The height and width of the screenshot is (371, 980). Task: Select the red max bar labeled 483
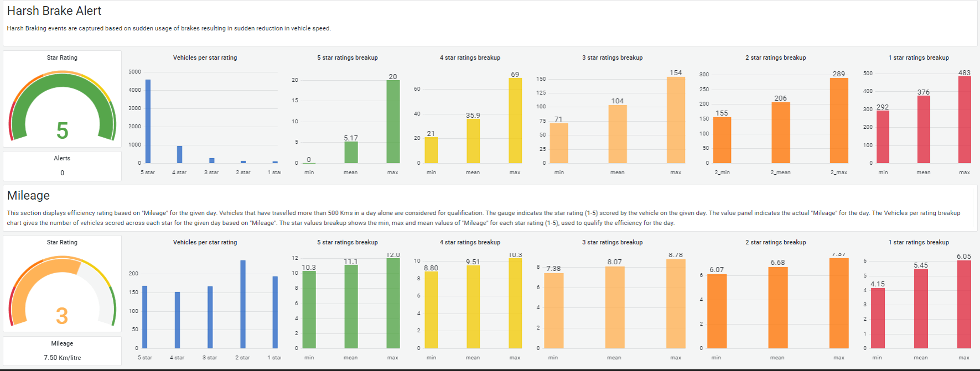pyautogui.click(x=965, y=120)
